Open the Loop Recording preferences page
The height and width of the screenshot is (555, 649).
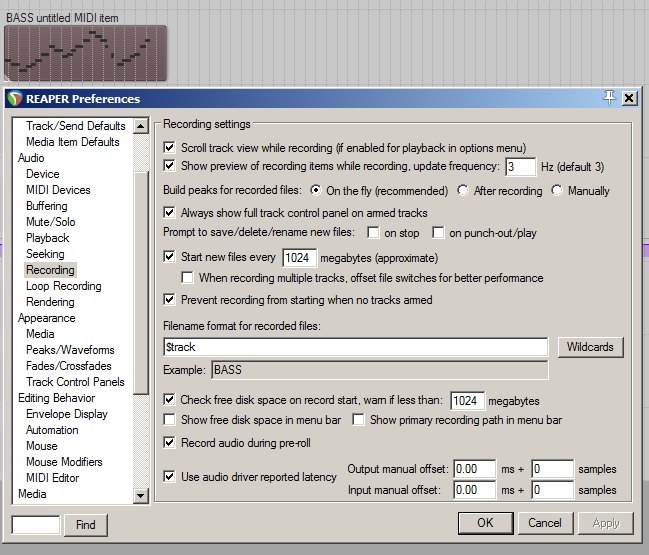point(63,286)
